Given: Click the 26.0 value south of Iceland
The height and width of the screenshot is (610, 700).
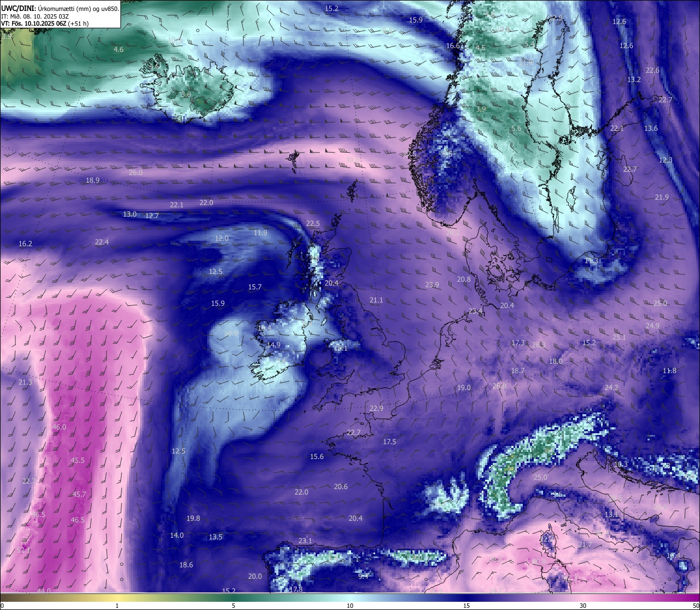Looking at the screenshot, I should [x=136, y=172].
